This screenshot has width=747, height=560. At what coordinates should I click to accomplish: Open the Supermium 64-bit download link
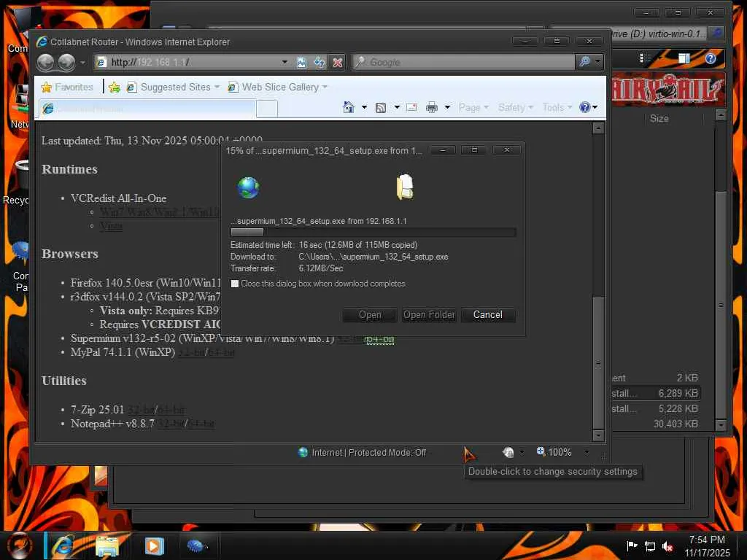(x=379, y=340)
